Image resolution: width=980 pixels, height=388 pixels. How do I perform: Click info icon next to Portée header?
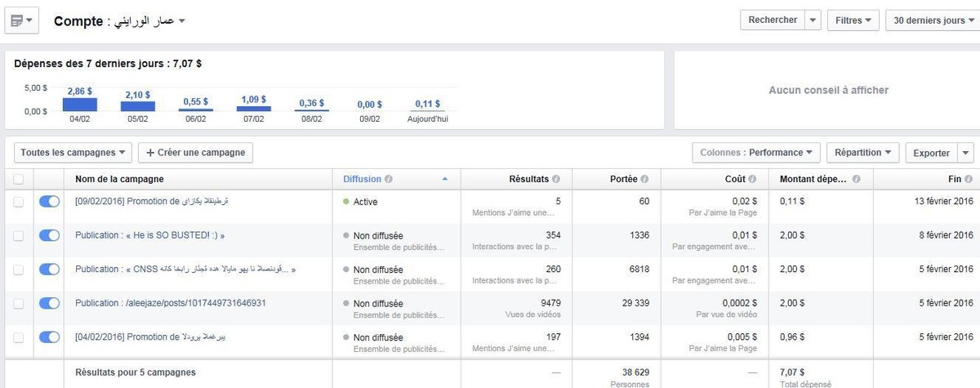tap(644, 179)
